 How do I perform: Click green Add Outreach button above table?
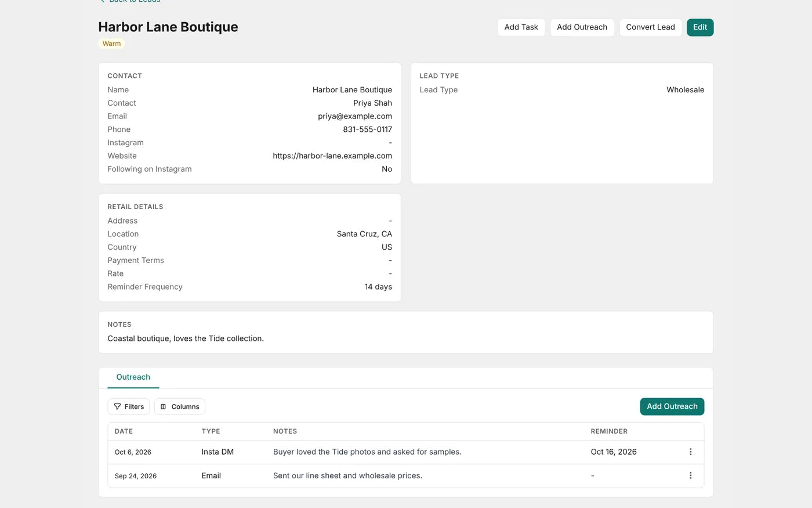coord(672,406)
